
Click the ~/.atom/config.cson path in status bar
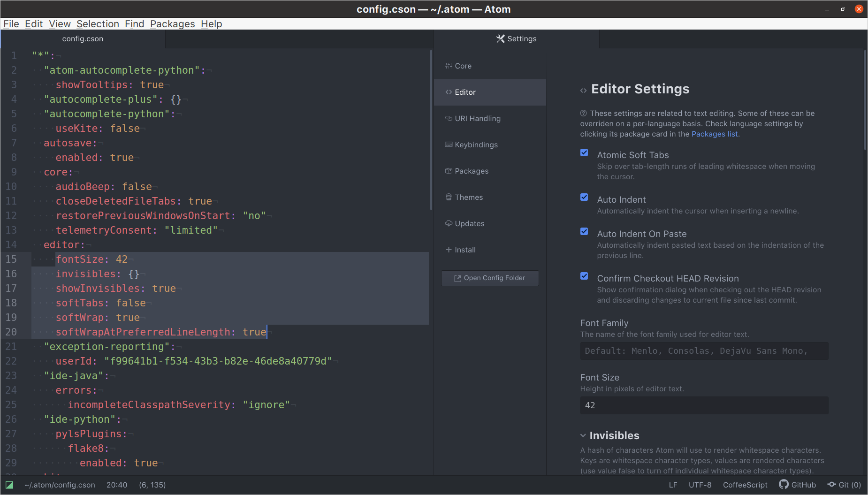point(60,485)
